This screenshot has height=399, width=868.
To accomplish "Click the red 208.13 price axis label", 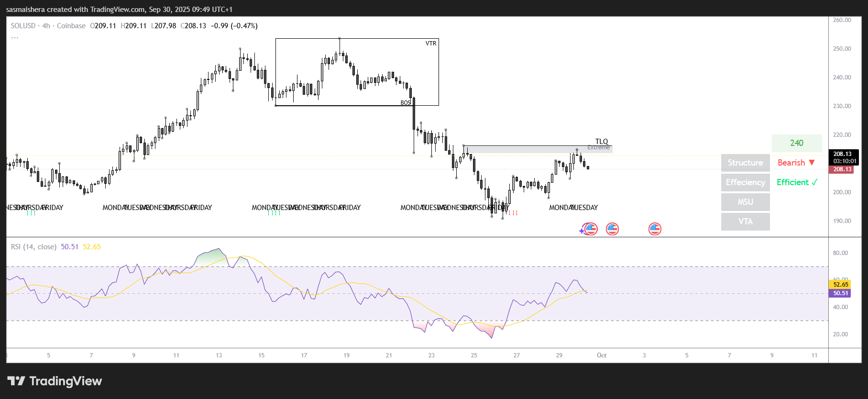I will click(842, 169).
